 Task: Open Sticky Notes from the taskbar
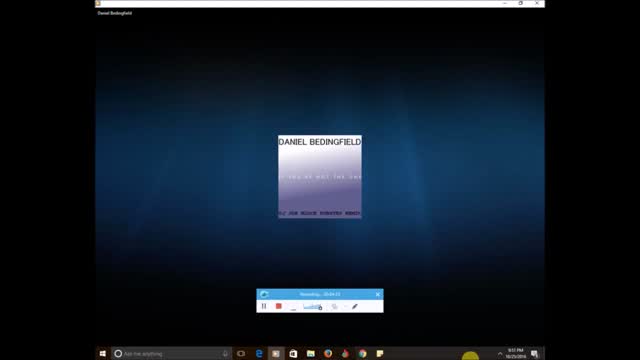tap(380, 353)
